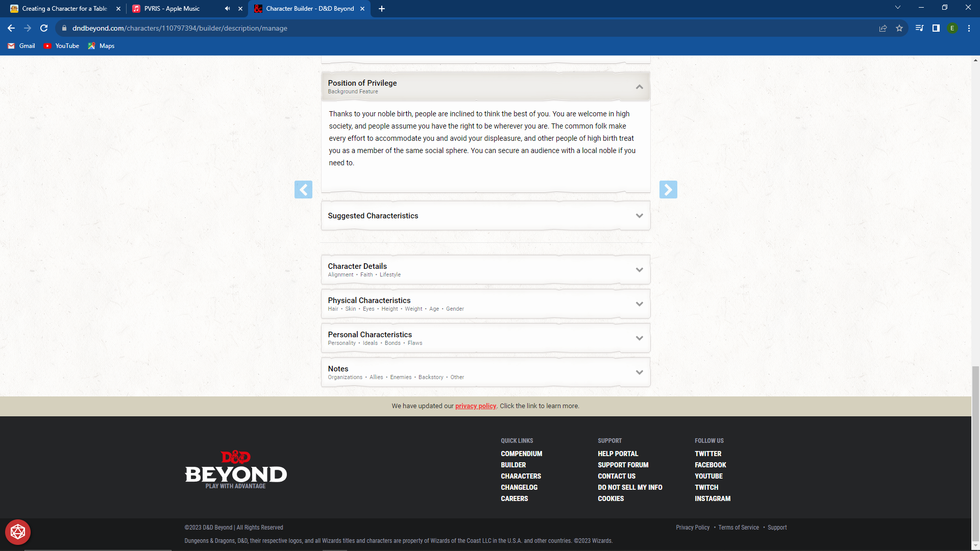Image resolution: width=980 pixels, height=551 pixels.
Task: Open the media controls icon in toolbar
Action: pos(919,28)
